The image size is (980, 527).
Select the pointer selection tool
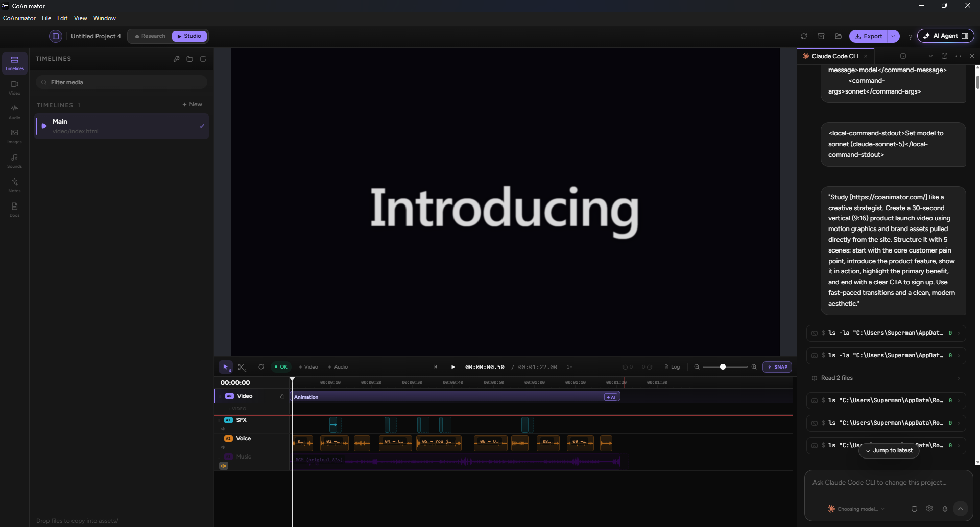coord(226,367)
